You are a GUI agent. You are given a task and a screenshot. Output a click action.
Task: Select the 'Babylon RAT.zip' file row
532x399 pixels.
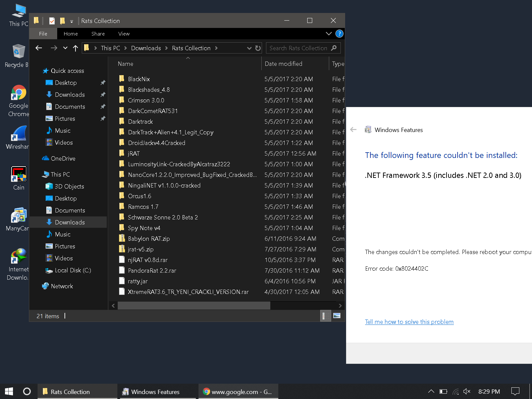[230, 239]
